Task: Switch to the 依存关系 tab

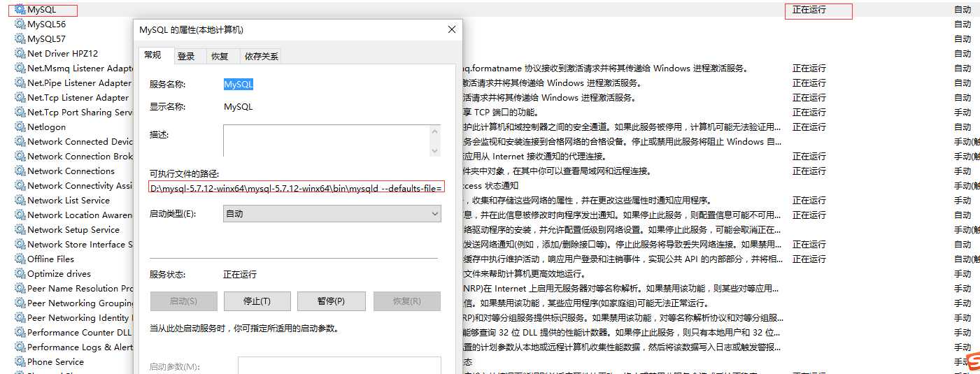Action: tap(260, 56)
